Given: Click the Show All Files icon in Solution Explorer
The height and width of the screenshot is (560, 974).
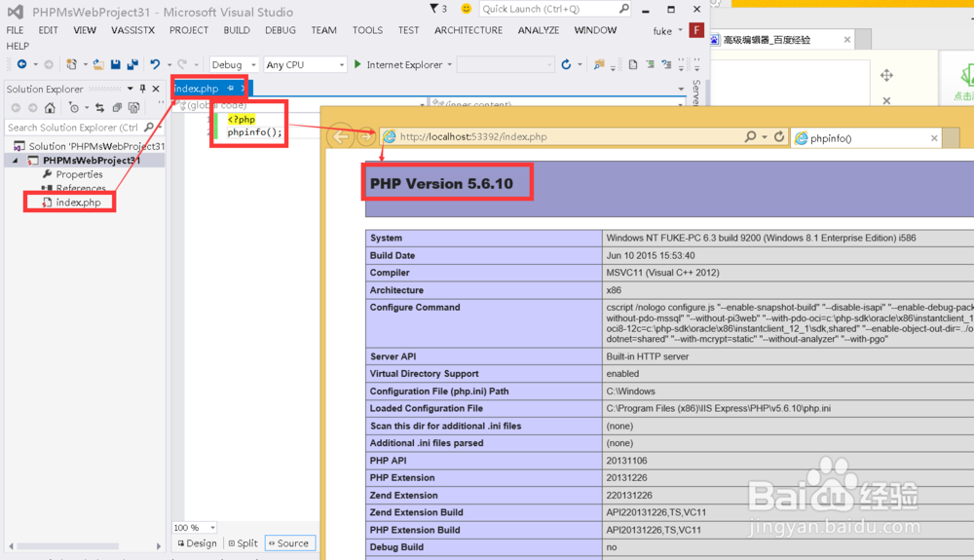Looking at the screenshot, I should point(133,107).
